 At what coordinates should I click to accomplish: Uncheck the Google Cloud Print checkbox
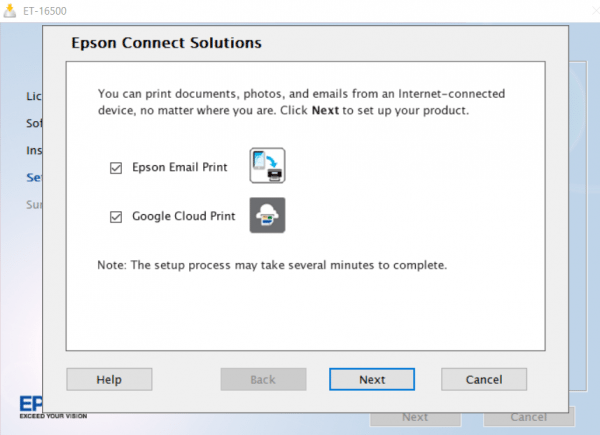[x=116, y=217]
